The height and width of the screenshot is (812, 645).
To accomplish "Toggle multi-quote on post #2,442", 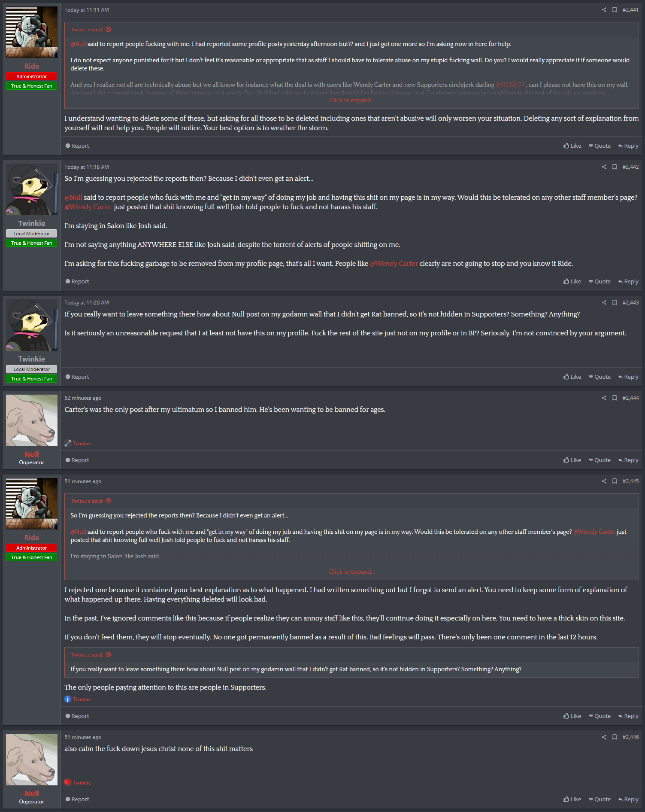I will (x=600, y=282).
